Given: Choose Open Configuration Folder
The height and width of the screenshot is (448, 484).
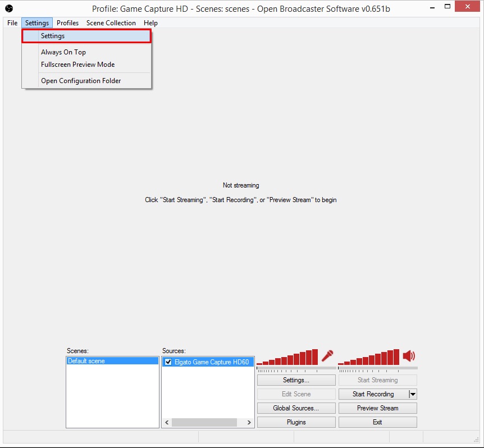Looking at the screenshot, I should [x=86, y=81].
